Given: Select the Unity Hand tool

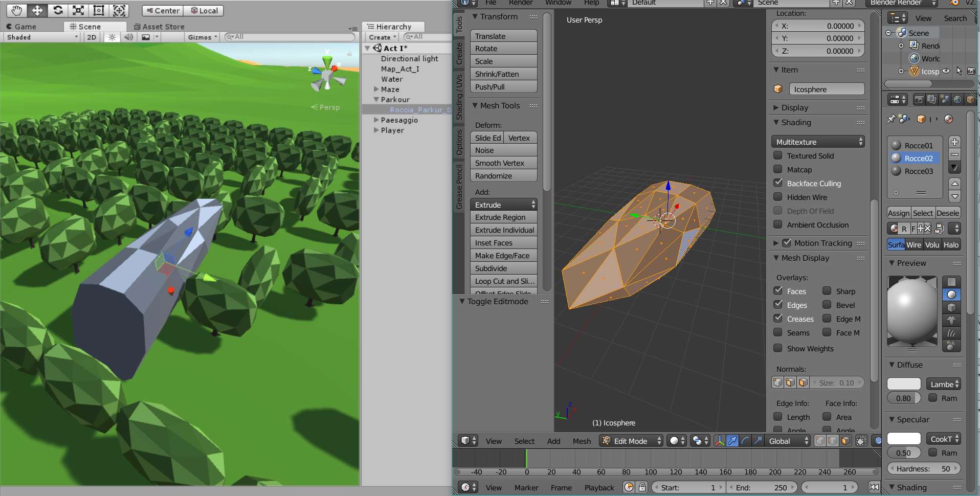Looking at the screenshot, I should pyautogui.click(x=16, y=10).
